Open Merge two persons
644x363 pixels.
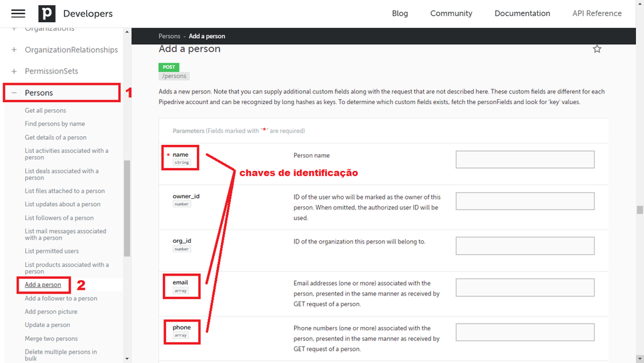[51, 338]
